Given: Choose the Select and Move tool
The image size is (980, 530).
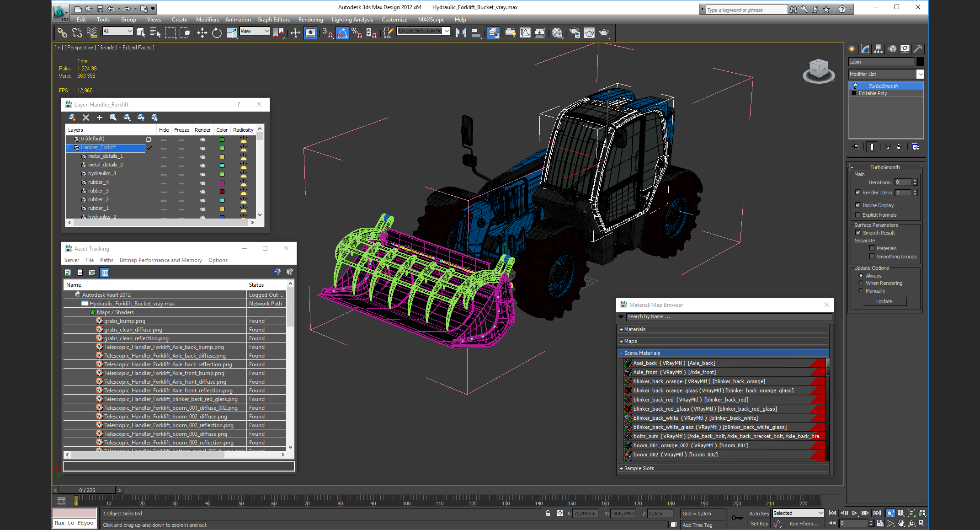Looking at the screenshot, I should [x=202, y=32].
